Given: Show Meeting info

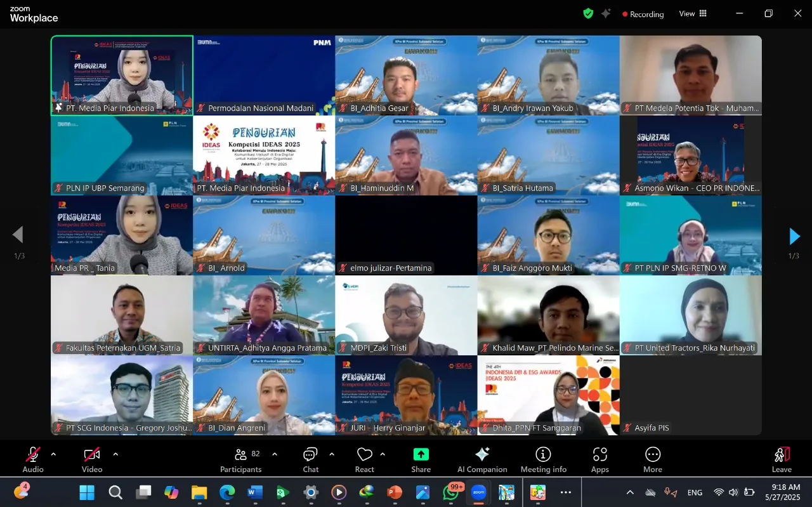Looking at the screenshot, I should [x=544, y=459].
